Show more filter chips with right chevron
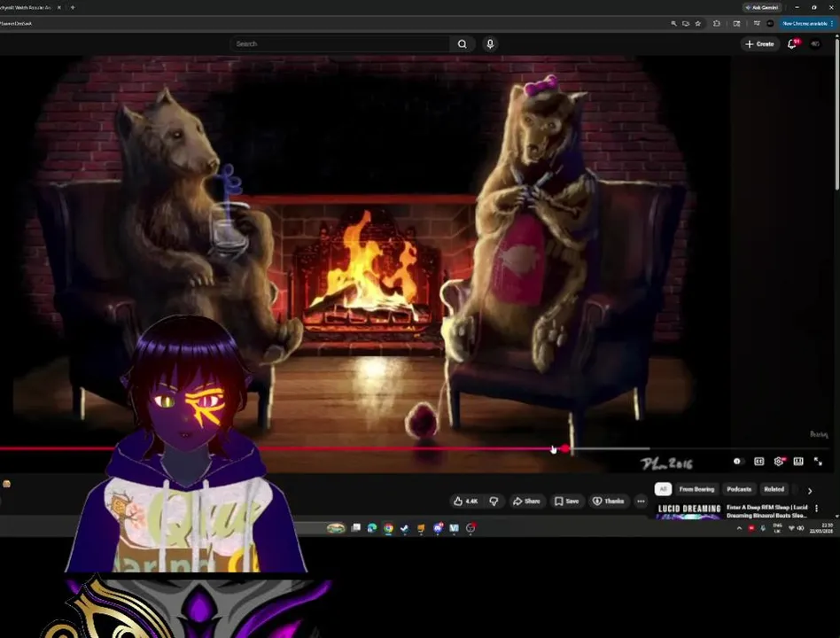Image resolution: width=840 pixels, height=638 pixels. click(810, 490)
